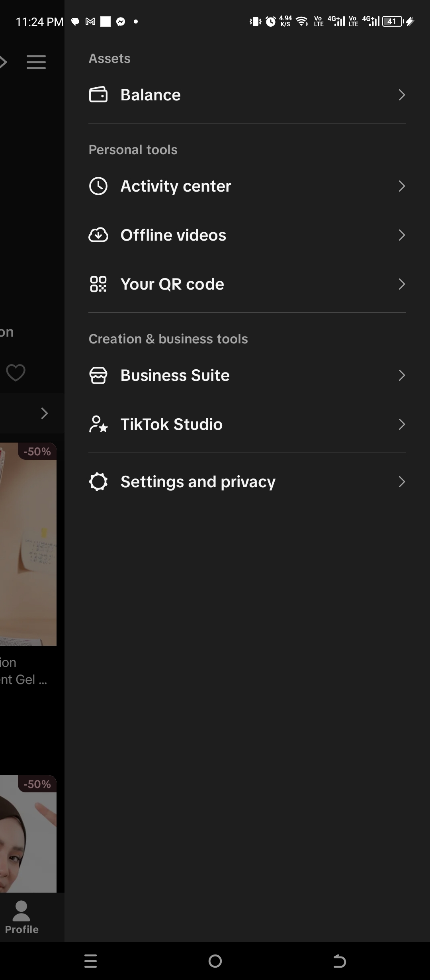Select the Offline videos menu entry

tap(247, 235)
